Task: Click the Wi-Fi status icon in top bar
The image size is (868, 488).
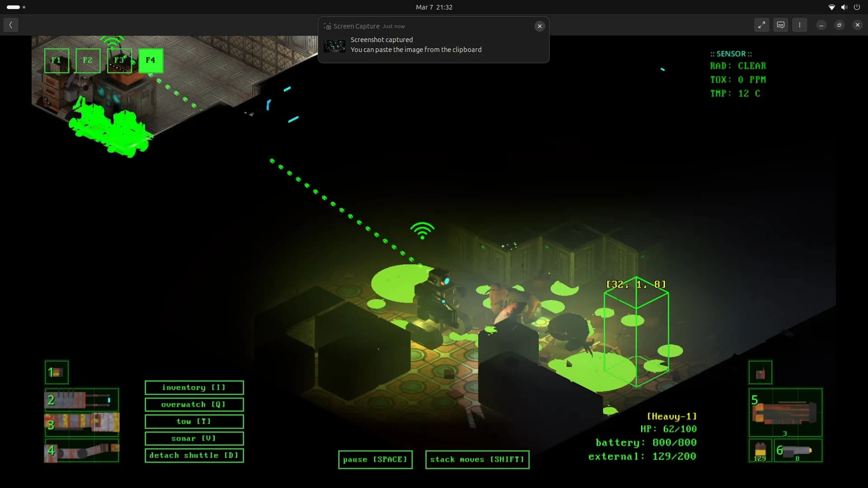Action: (x=831, y=7)
